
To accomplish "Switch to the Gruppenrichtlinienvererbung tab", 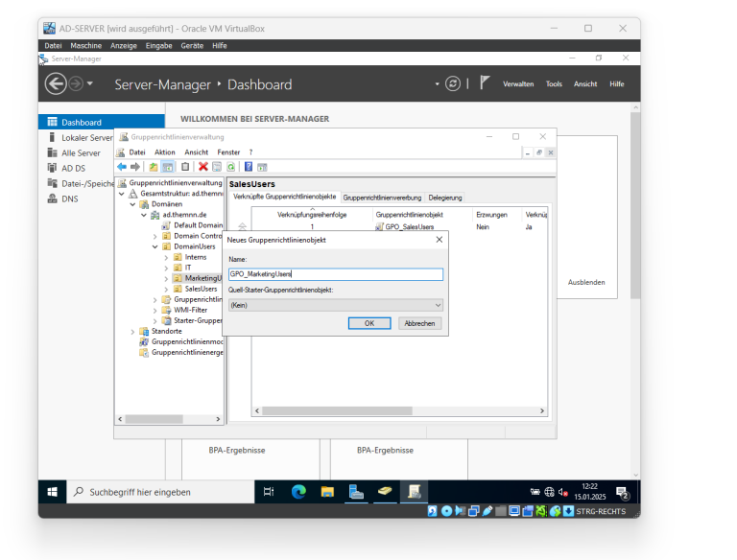I will 382,198.
